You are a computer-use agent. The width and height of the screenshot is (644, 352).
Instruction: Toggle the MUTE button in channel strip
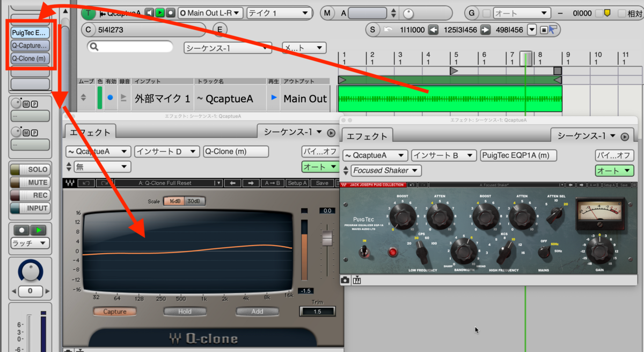click(x=30, y=183)
